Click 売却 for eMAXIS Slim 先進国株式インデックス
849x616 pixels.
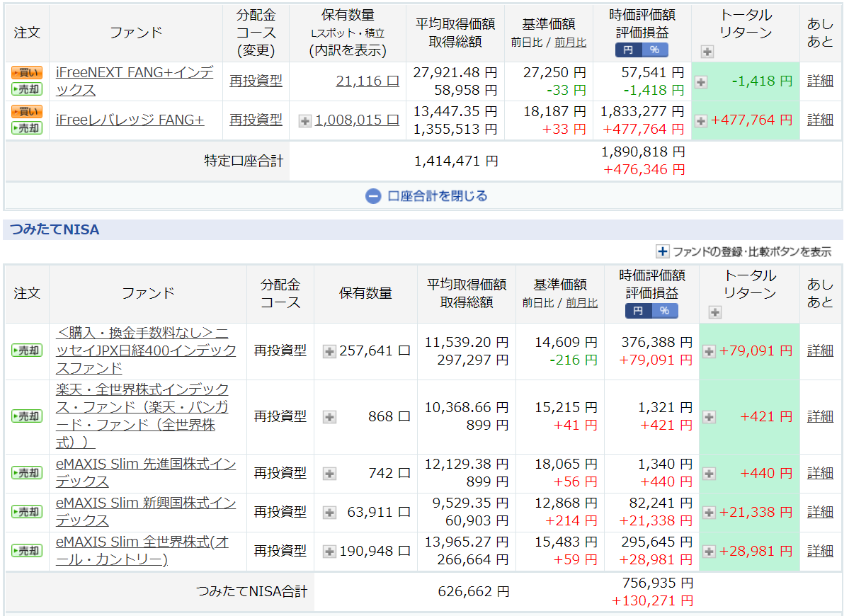click(26, 473)
